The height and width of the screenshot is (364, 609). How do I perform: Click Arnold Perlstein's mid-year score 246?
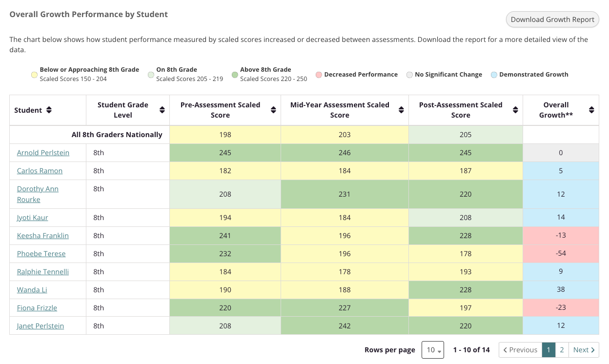click(x=345, y=153)
